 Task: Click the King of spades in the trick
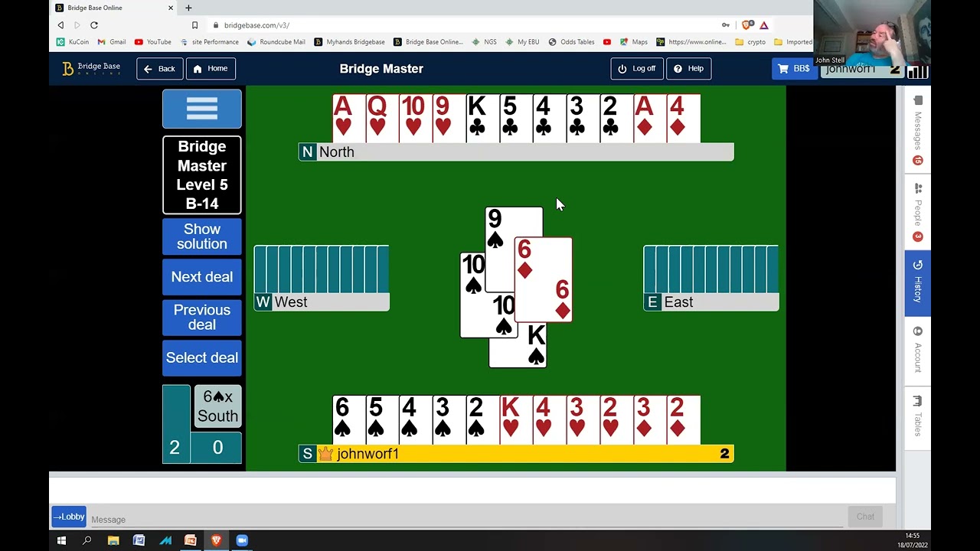518,346
